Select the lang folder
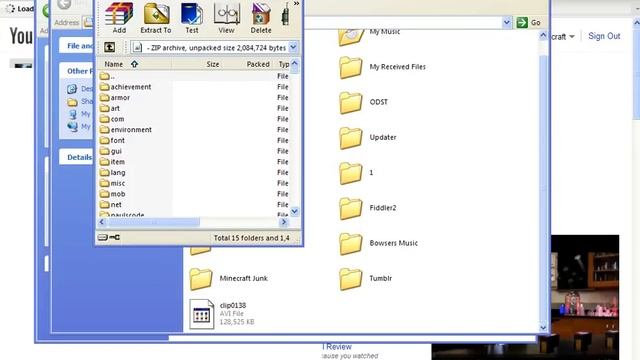This screenshot has height=360, width=640. tap(113, 172)
